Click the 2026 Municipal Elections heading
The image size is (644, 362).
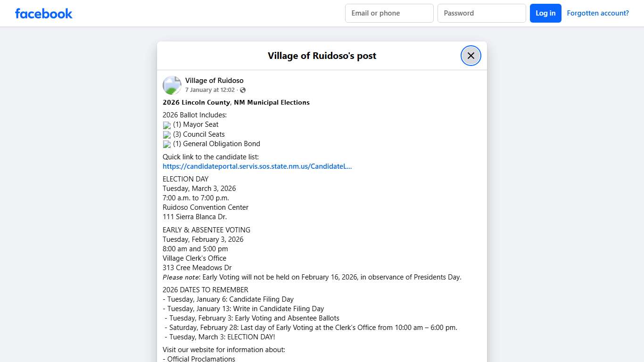tap(236, 102)
